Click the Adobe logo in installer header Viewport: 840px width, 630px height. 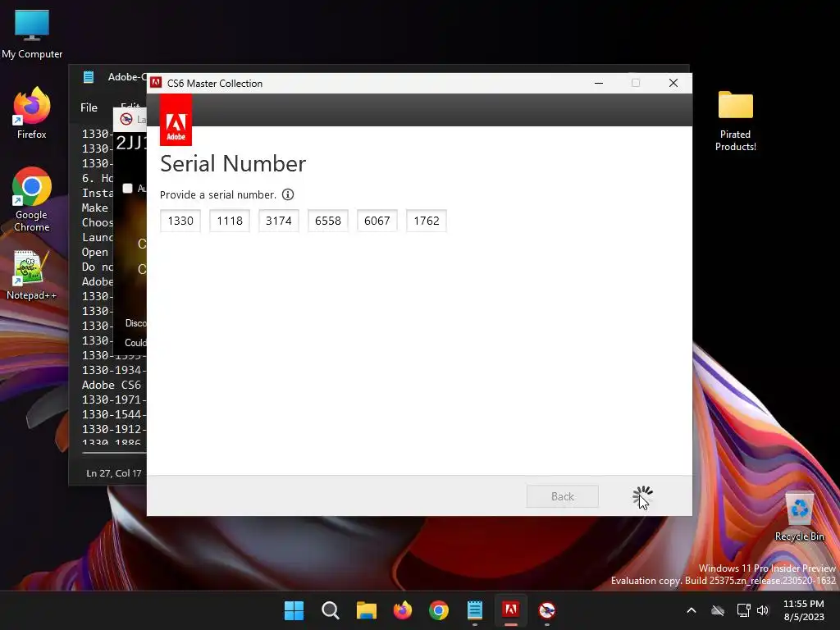[x=176, y=120]
